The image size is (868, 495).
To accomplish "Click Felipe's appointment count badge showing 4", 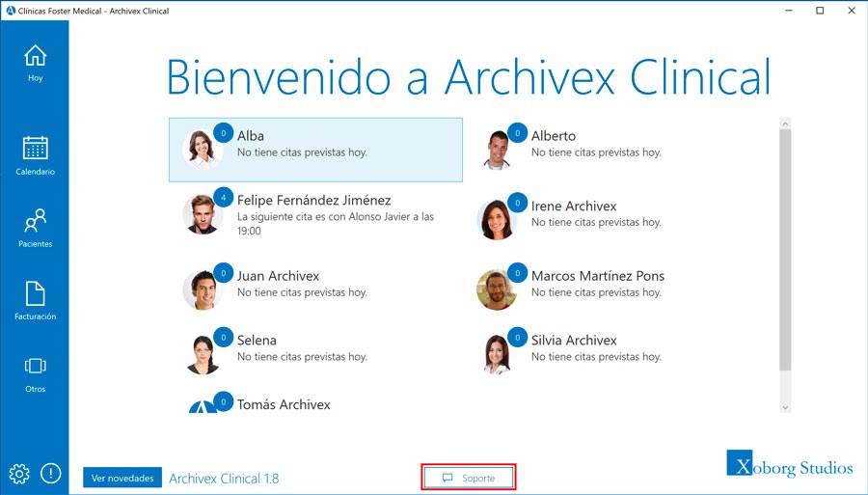I will tap(224, 197).
